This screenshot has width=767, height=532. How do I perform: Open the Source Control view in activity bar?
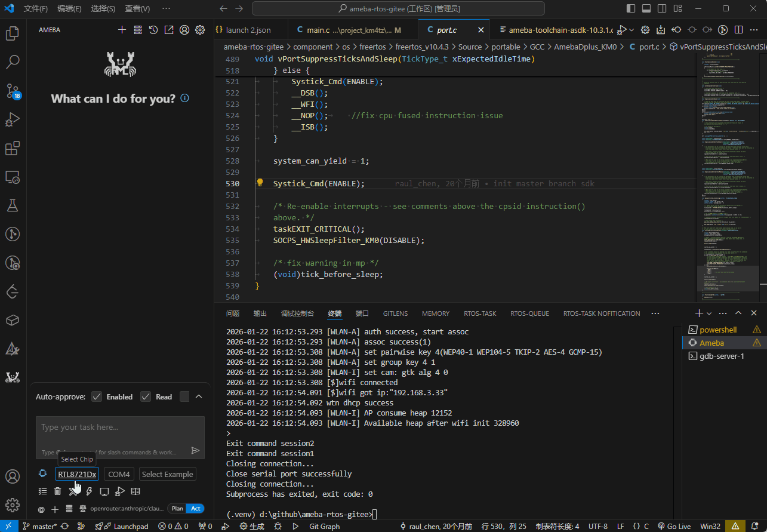click(x=13, y=91)
